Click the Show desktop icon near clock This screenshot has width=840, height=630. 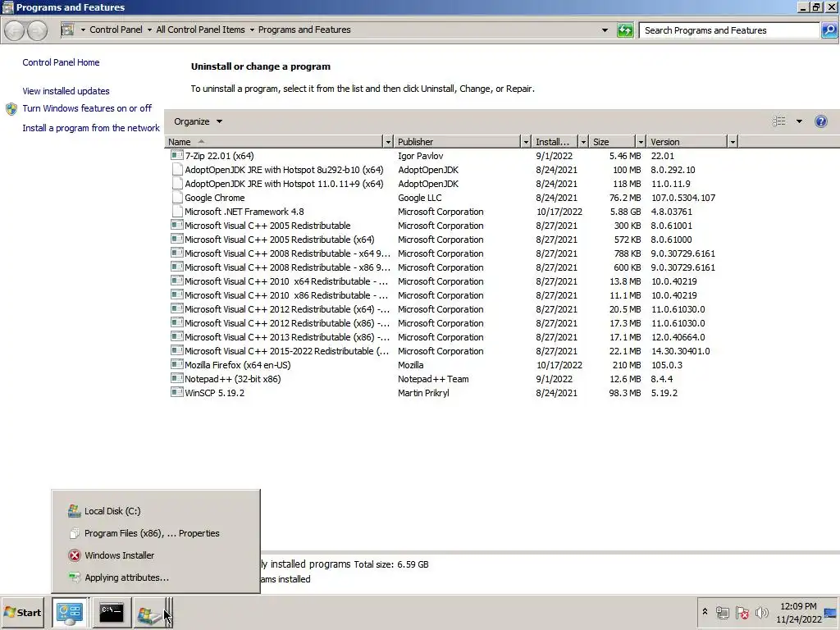[x=830, y=614]
